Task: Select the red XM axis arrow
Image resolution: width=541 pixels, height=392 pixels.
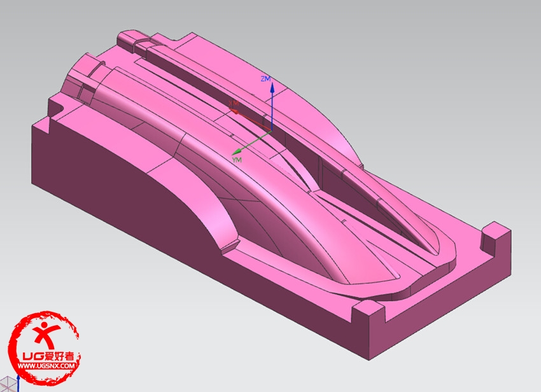Action: click(250, 120)
